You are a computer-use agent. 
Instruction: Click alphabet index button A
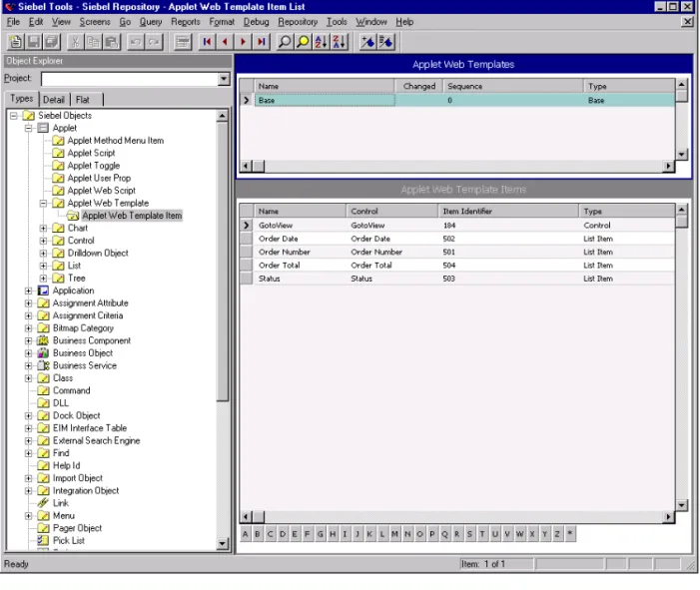point(245,534)
